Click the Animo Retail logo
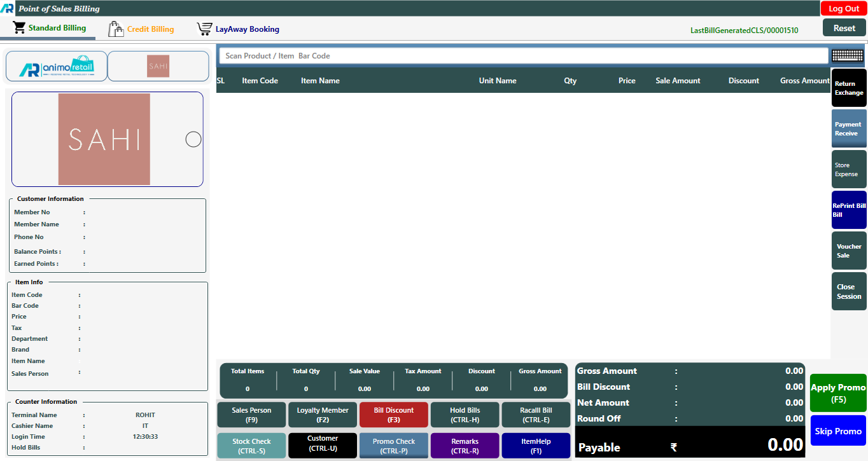868x461 pixels. click(x=57, y=66)
